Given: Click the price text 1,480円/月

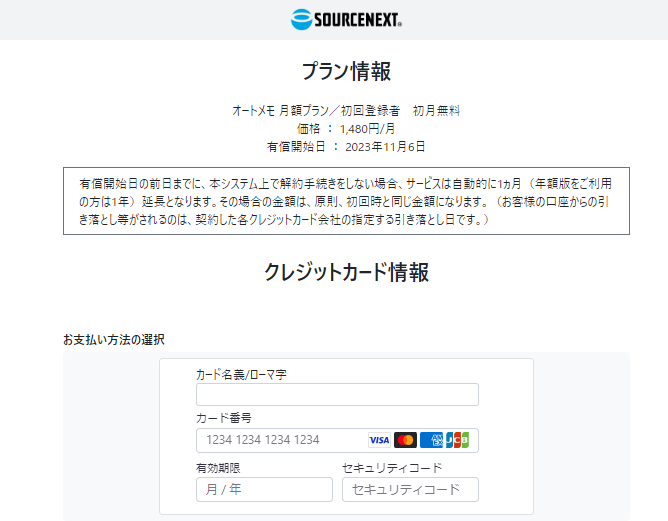Looking at the screenshot, I should (x=367, y=129).
